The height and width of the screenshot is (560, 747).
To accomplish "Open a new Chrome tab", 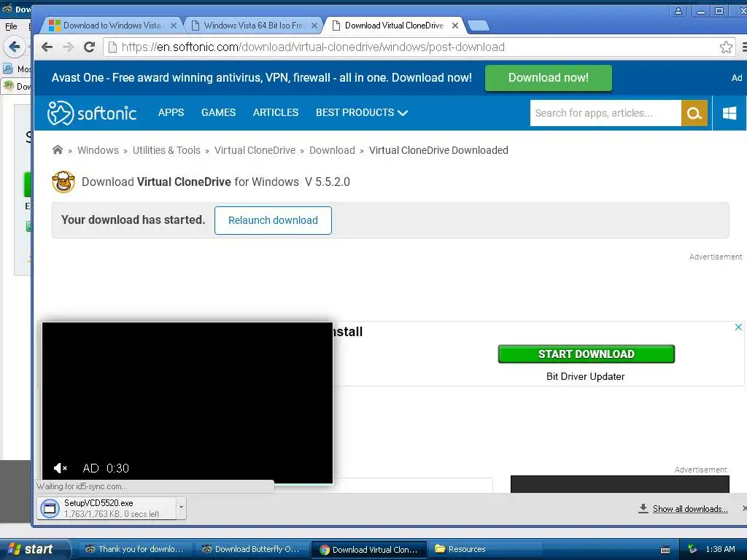I will click(x=479, y=26).
